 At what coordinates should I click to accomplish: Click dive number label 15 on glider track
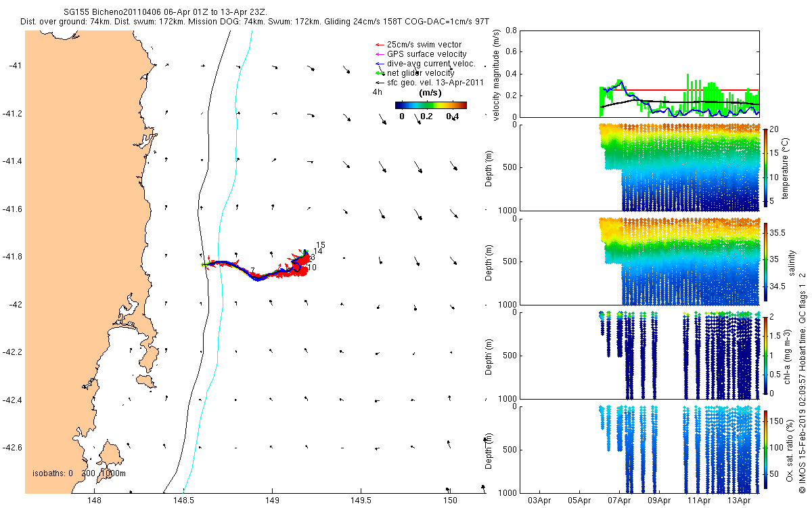point(321,245)
